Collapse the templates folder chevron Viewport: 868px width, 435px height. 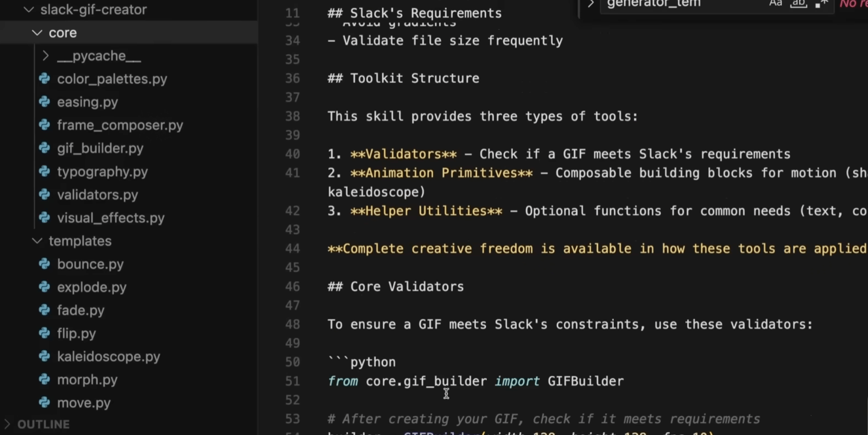point(37,241)
